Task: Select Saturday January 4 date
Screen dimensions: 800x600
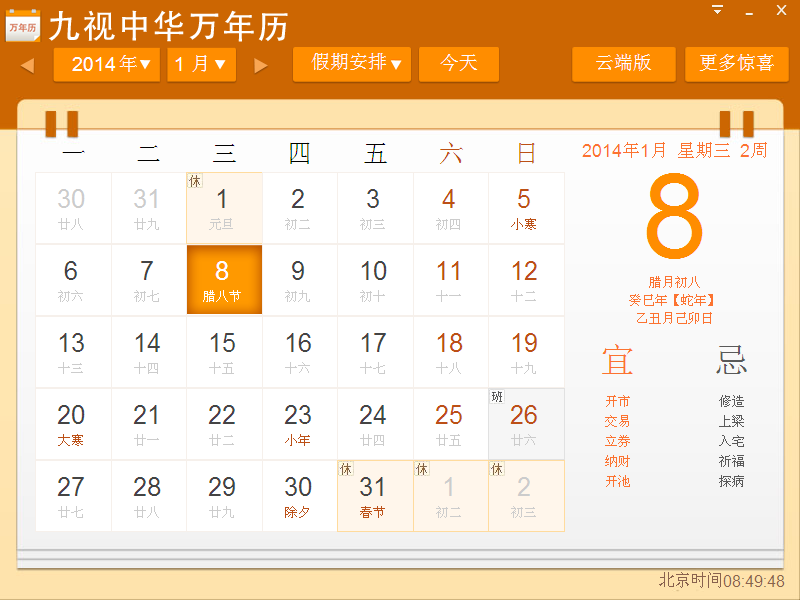Action: coord(451,208)
